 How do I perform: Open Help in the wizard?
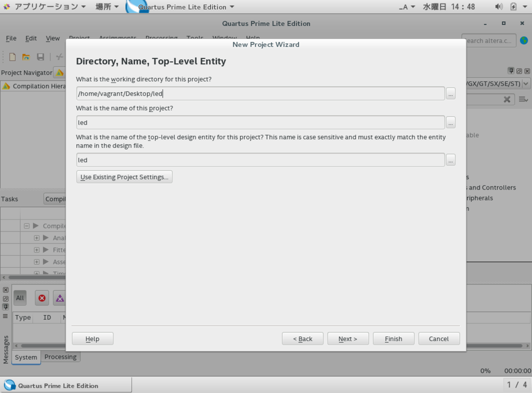click(x=92, y=338)
